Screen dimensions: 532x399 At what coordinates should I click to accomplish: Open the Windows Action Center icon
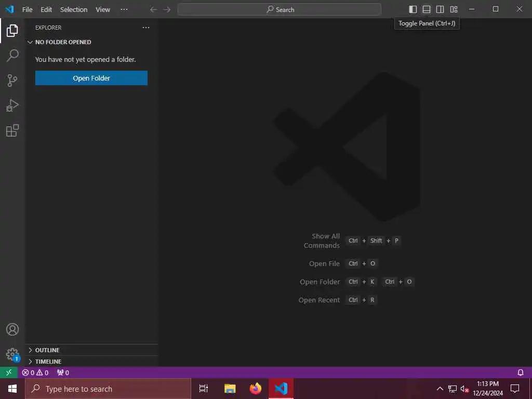click(515, 389)
